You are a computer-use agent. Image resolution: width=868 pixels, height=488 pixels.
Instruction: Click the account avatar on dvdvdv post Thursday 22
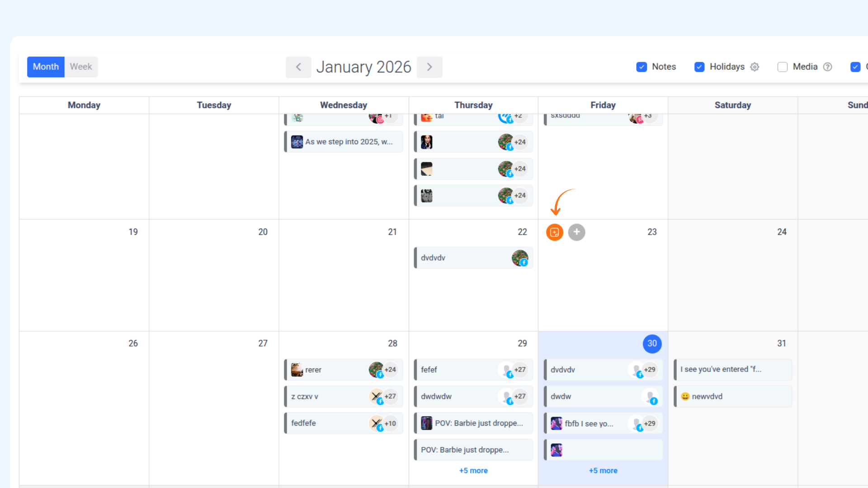[519, 258]
